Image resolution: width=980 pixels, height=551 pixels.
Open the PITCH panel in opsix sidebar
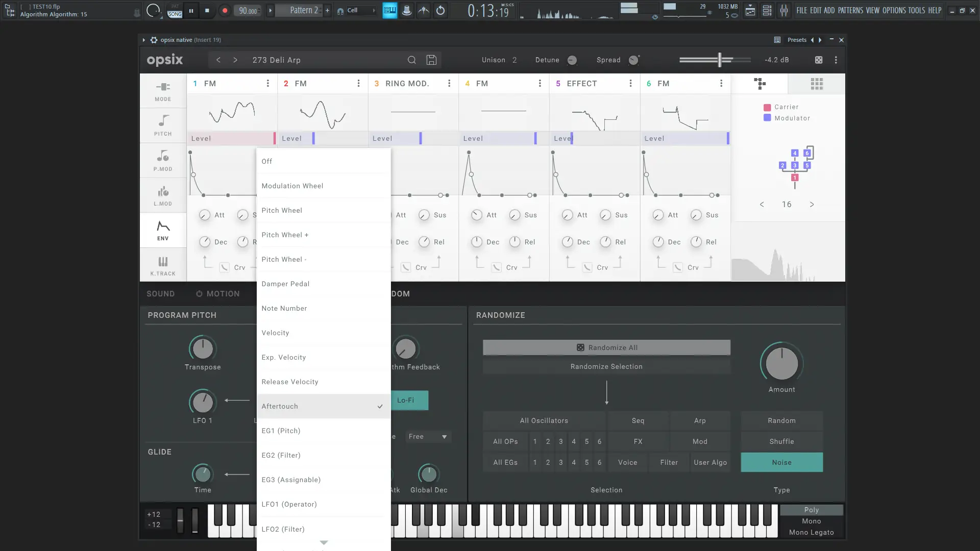(162, 125)
